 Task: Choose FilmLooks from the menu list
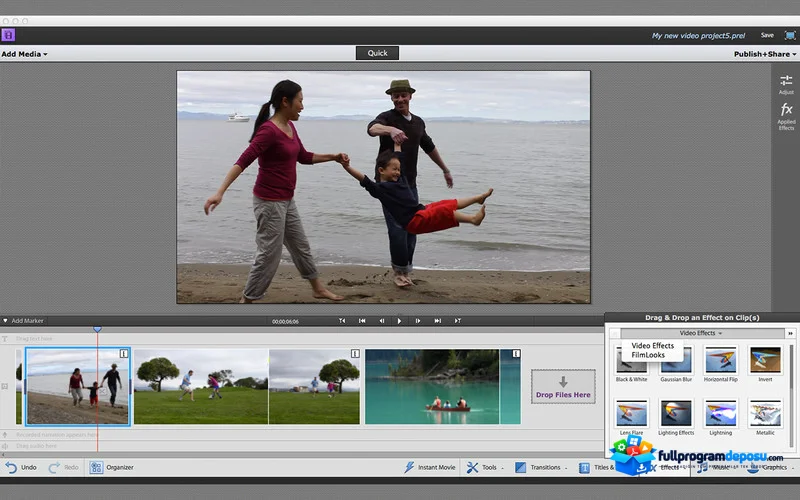(x=648, y=355)
